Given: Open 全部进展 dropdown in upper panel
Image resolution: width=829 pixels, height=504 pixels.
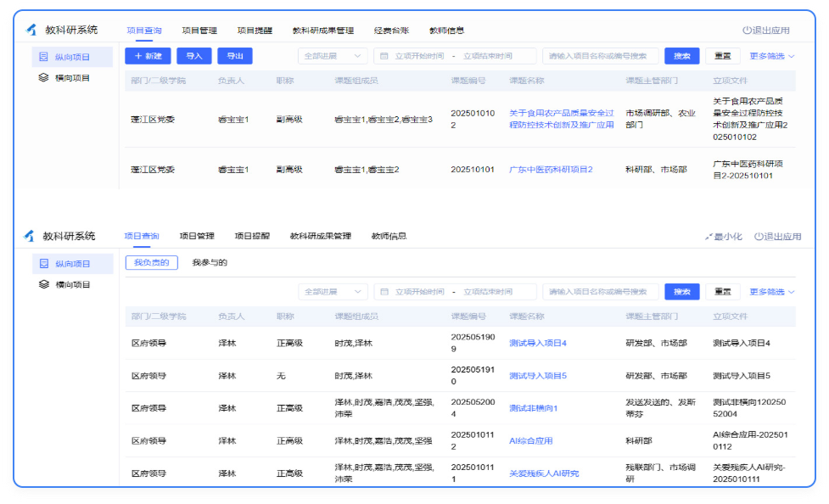Looking at the screenshot, I should coord(333,56).
